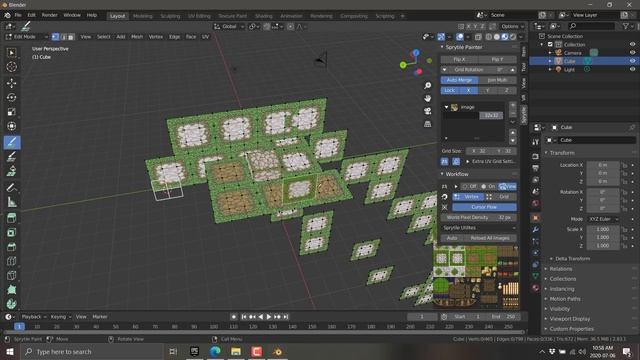Hide the Cube object in outliner

(x=632, y=61)
